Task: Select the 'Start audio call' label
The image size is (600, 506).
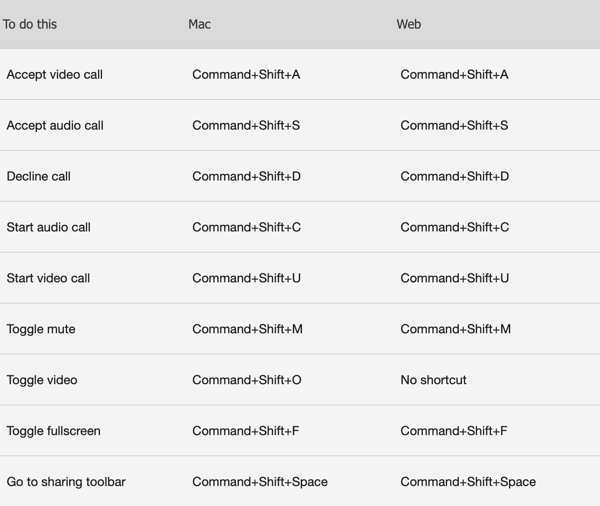Action: (49, 227)
